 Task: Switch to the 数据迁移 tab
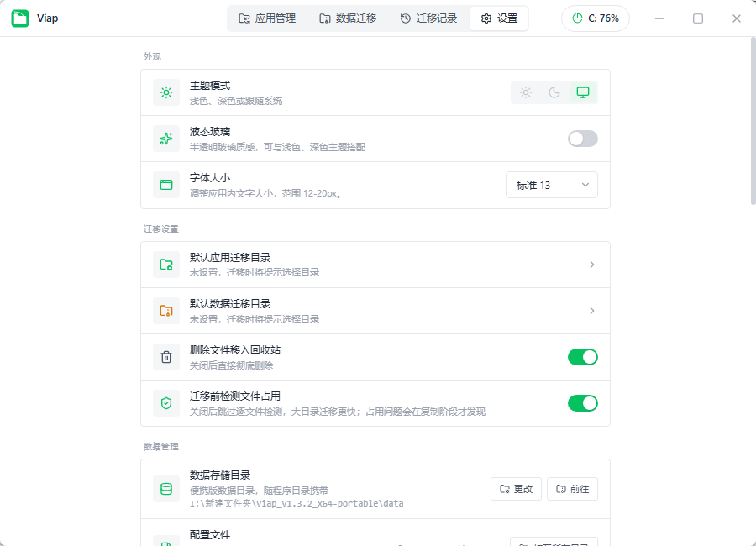(348, 18)
